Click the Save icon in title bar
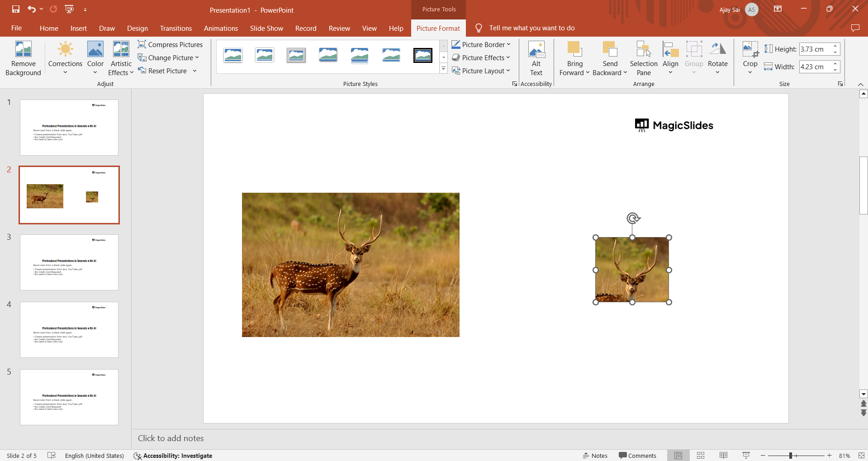 16,9
